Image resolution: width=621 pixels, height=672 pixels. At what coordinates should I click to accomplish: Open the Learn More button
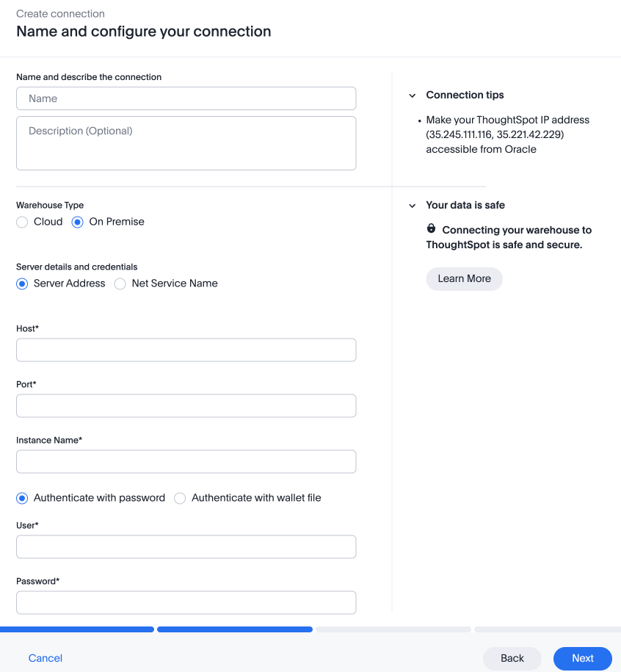pyautogui.click(x=464, y=279)
